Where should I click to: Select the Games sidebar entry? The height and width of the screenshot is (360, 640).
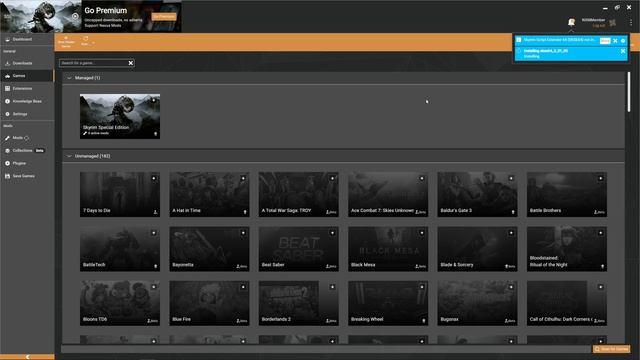click(27, 76)
